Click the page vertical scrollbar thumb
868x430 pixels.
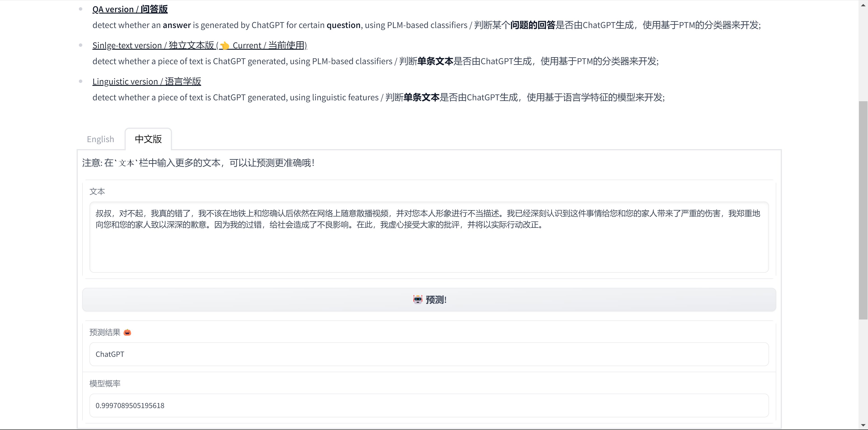click(863, 210)
